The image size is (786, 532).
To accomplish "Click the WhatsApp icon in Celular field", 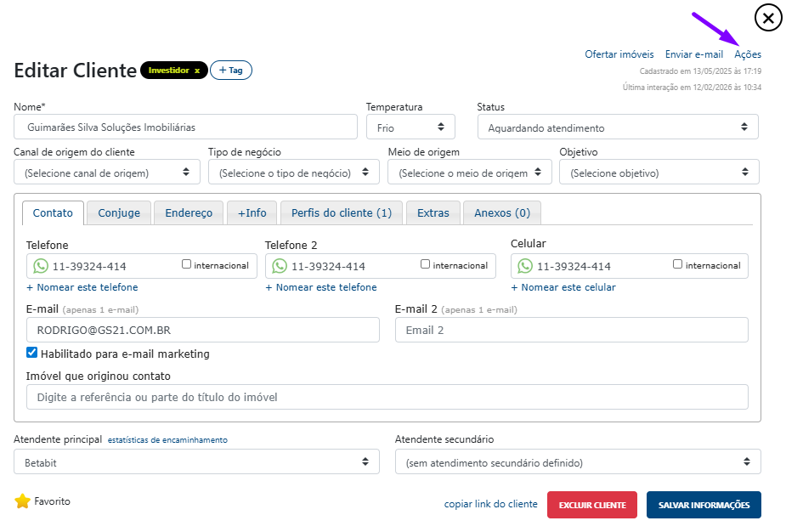I will pos(525,266).
